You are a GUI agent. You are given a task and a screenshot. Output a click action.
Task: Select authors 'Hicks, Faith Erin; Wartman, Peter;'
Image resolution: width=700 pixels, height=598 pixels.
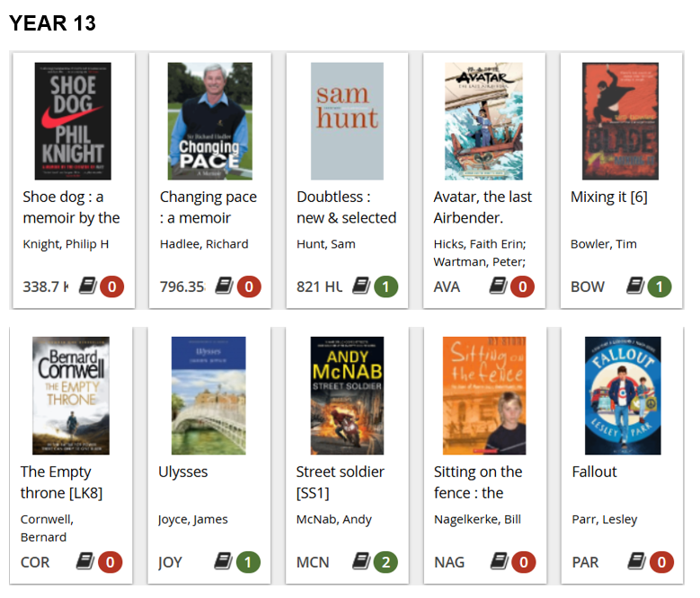[x=480, y=253]
